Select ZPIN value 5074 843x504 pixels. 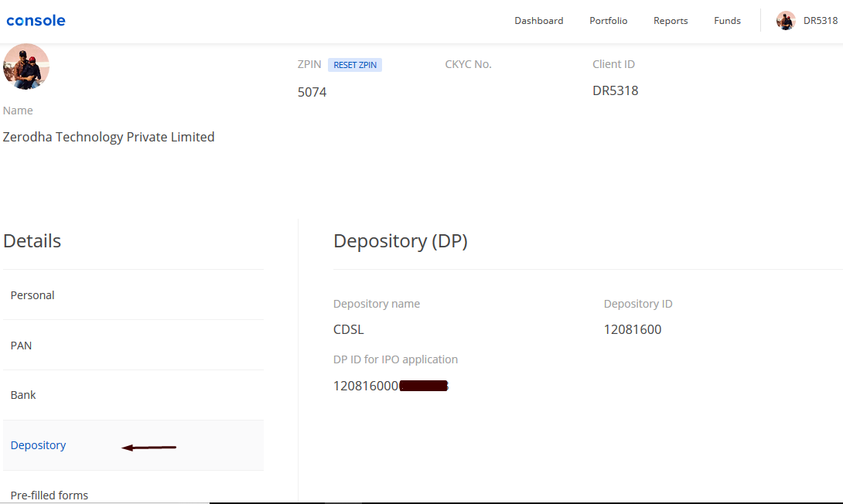tap(312, 92)
